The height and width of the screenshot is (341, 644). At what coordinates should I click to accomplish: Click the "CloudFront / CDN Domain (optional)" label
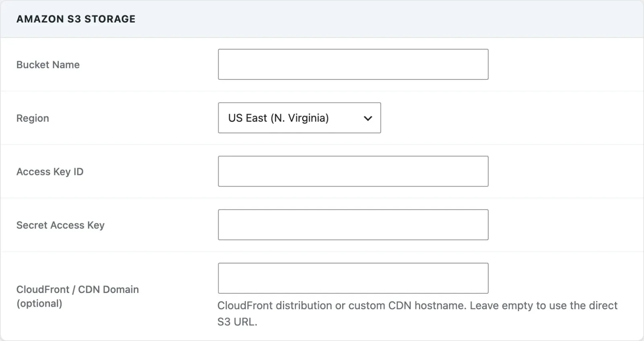click(78, 296)
